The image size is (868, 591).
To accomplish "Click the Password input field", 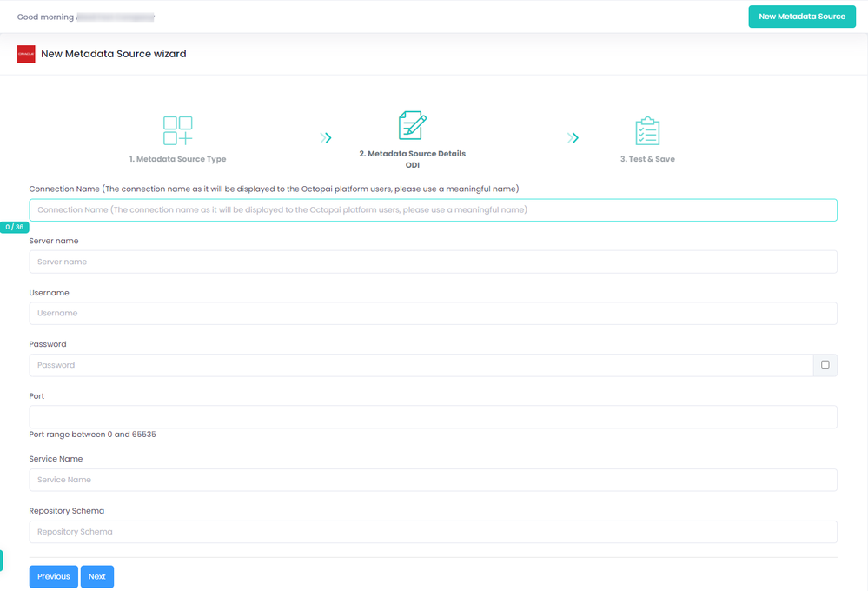I will click(421, 365).
